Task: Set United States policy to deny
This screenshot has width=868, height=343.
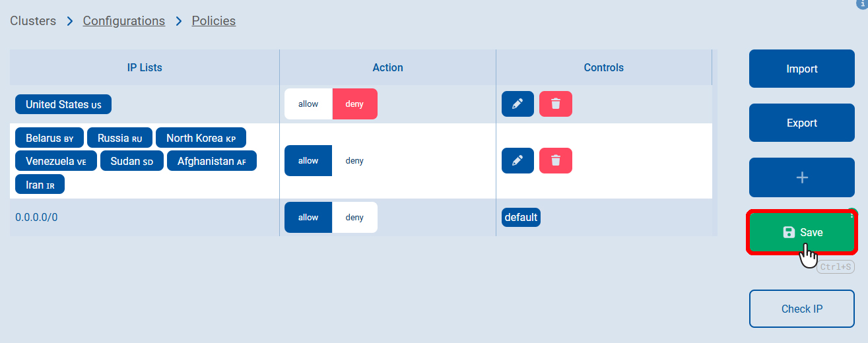Action: pyautogui.click(x=354, y=104)
